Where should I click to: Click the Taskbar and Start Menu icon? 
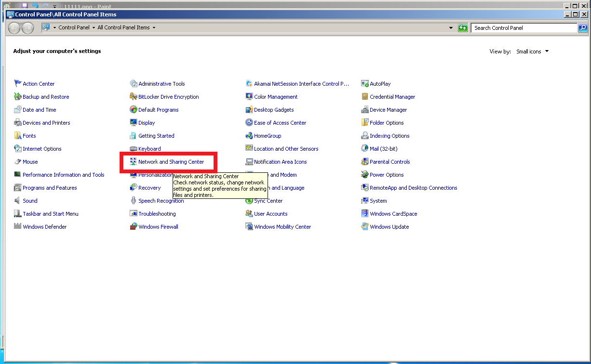pyautogui.click(x=18, y=214)
